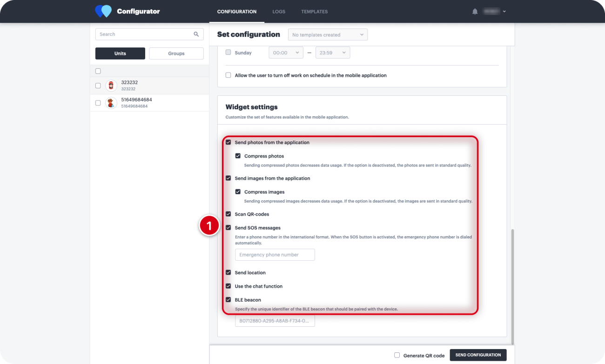605x364 pixels.
Task: Click the configuration panel vertical scrollbar
Action: pyautogui.click(x=512, y=286)
